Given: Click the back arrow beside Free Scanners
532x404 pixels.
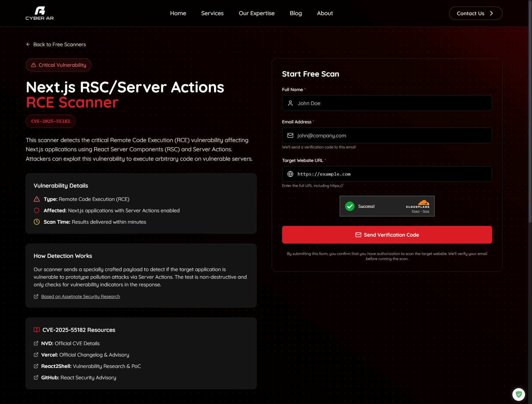Looking at the screenshot, I should (x=28, y=44).
